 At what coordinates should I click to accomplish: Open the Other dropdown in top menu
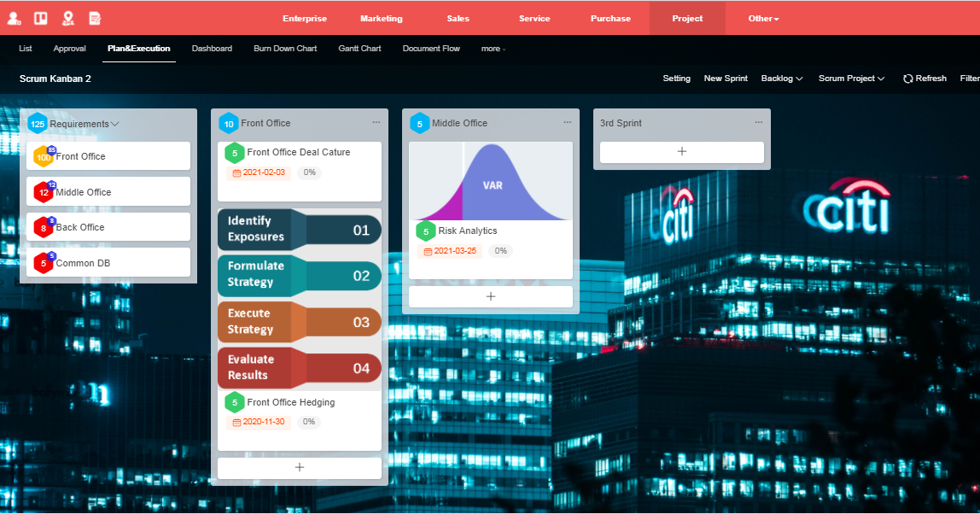tap(763, 19)
